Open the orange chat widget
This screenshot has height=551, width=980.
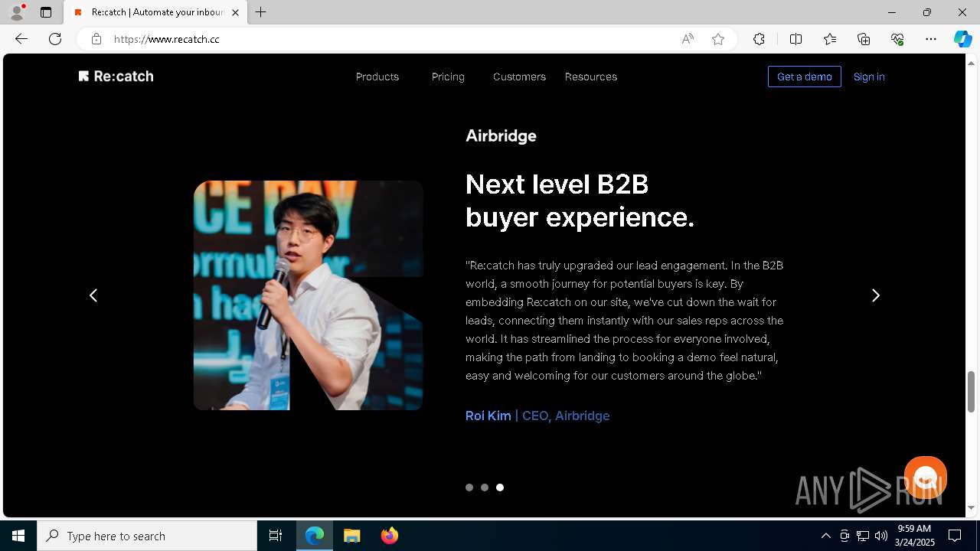pyautogui.click(x=926, y=478)
